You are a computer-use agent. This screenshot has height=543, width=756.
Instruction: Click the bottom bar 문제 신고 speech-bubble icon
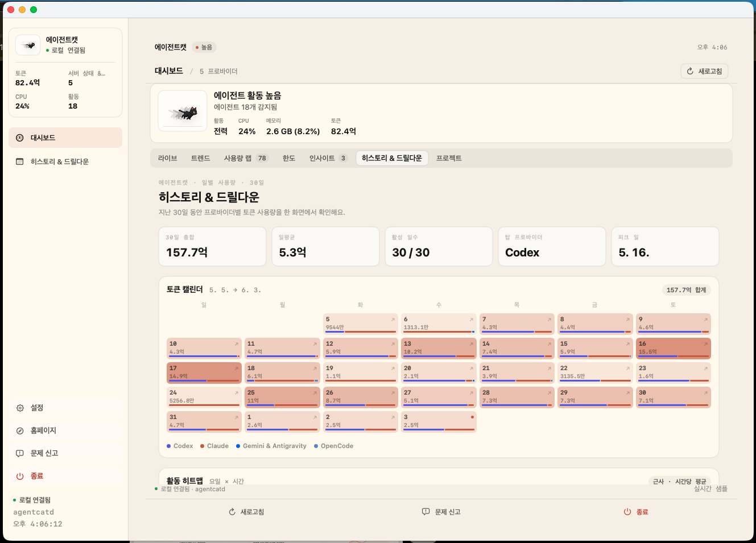425,512
